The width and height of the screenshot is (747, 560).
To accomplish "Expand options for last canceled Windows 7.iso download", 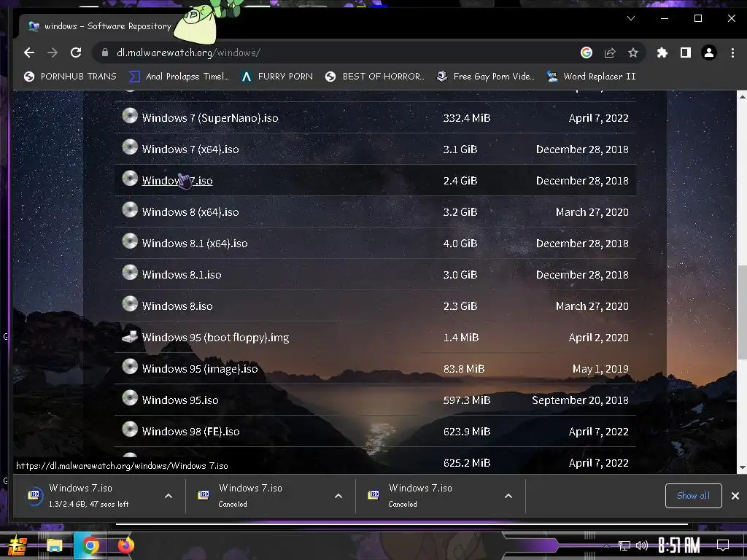I will [508, 496].
